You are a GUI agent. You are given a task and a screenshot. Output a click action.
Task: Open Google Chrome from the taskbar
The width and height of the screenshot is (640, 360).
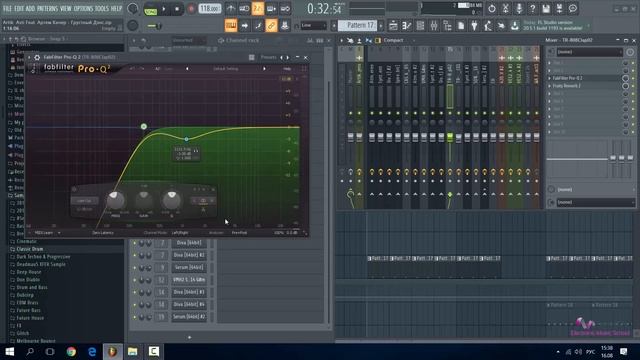click(x=71, y=351)
